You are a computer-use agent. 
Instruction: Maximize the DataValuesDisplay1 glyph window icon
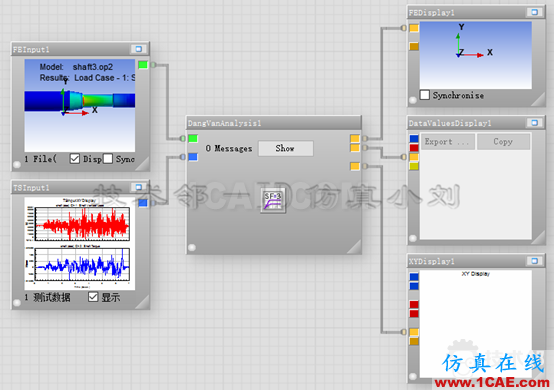[x=535, y=123]
